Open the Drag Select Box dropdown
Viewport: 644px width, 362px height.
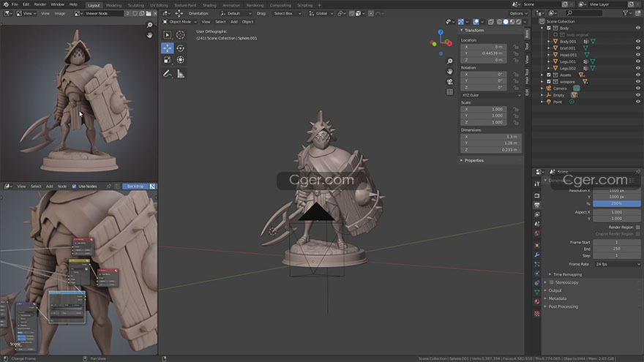287,14
